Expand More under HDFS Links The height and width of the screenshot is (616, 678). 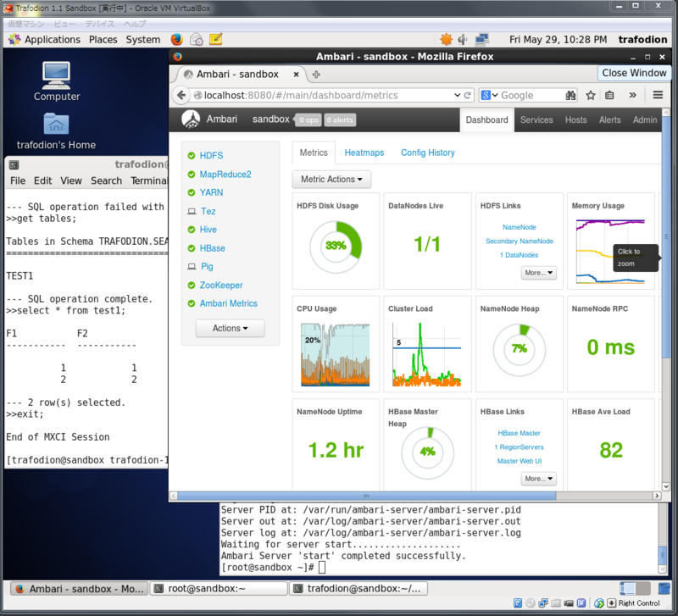click(x=538, y=273)
